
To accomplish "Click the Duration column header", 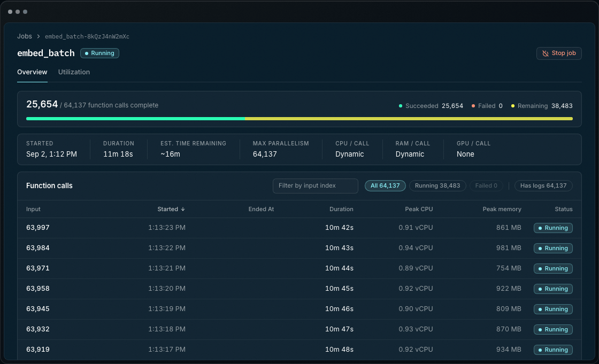I will (341, 210).
